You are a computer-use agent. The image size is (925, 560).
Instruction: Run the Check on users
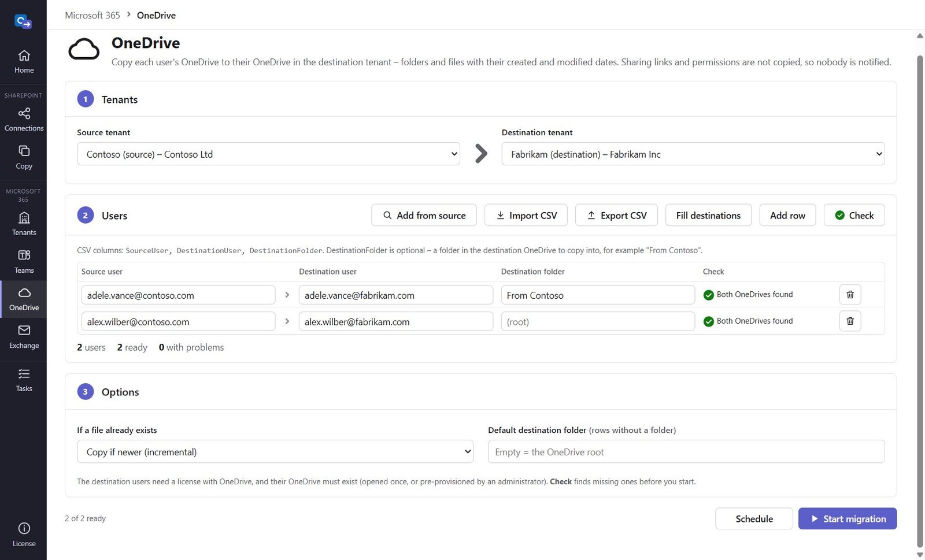pyautogui.click(x=854, y=215)
